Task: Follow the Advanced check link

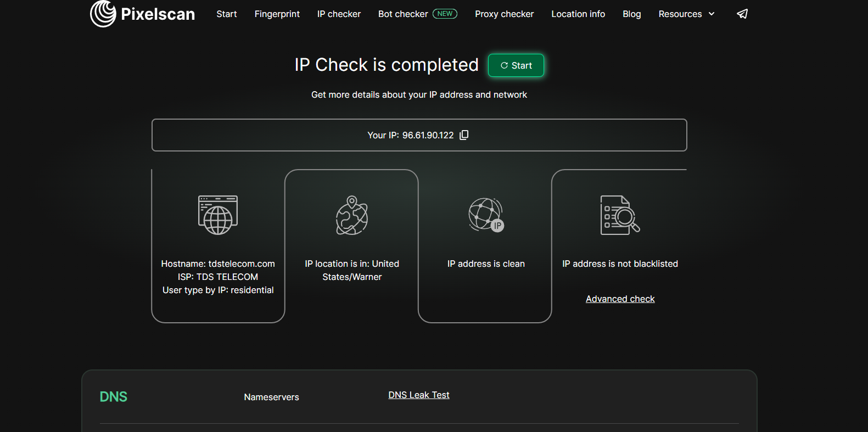Action: (x=620, y=299)
